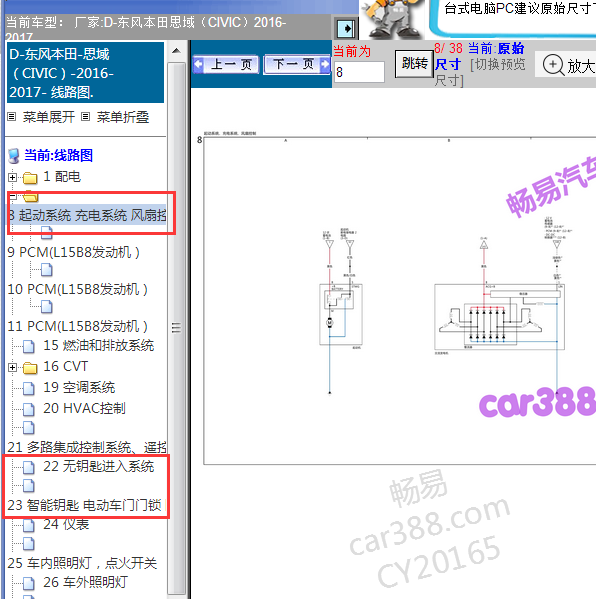
Task: Click page icon above 10 PCM entry
Action: pyautogui.click(x=47, y=270)
